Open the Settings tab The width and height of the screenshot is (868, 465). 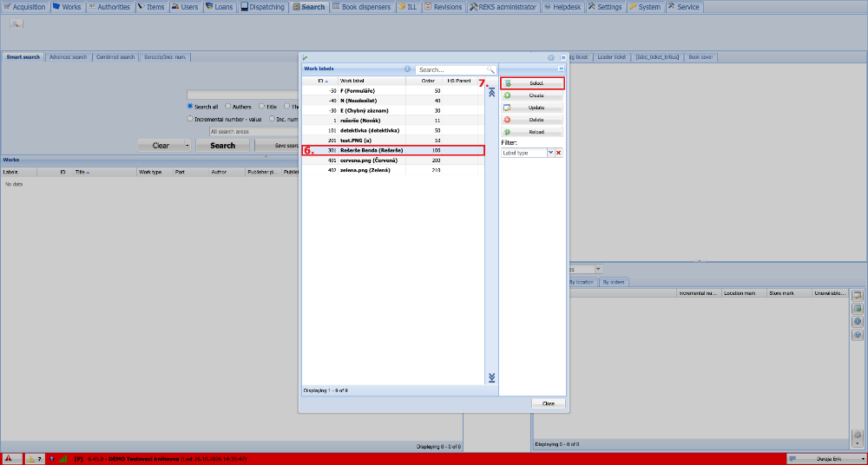[605, 7]
